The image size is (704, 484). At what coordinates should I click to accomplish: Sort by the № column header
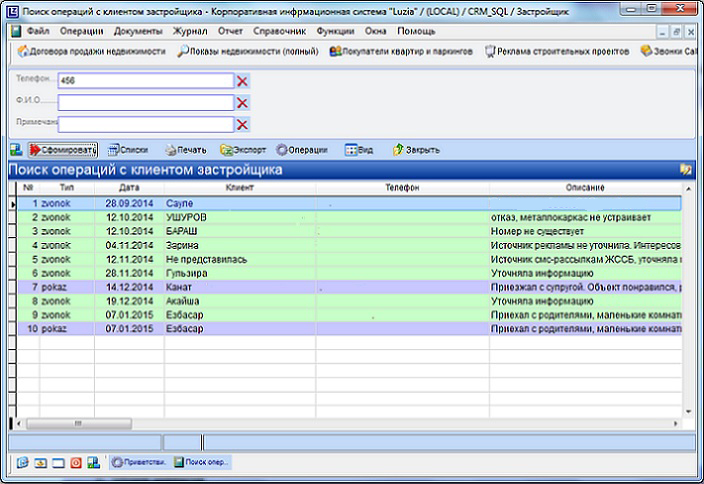28,188
